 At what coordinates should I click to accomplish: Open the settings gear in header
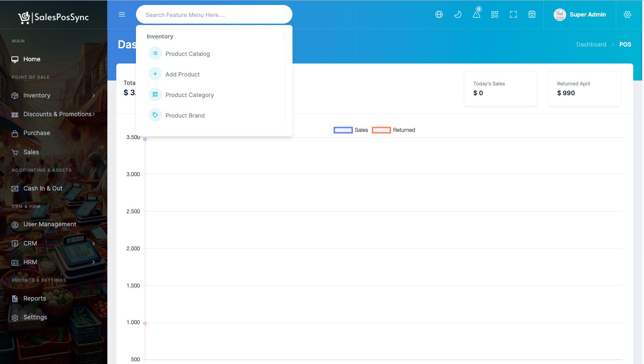click(627, 15)
